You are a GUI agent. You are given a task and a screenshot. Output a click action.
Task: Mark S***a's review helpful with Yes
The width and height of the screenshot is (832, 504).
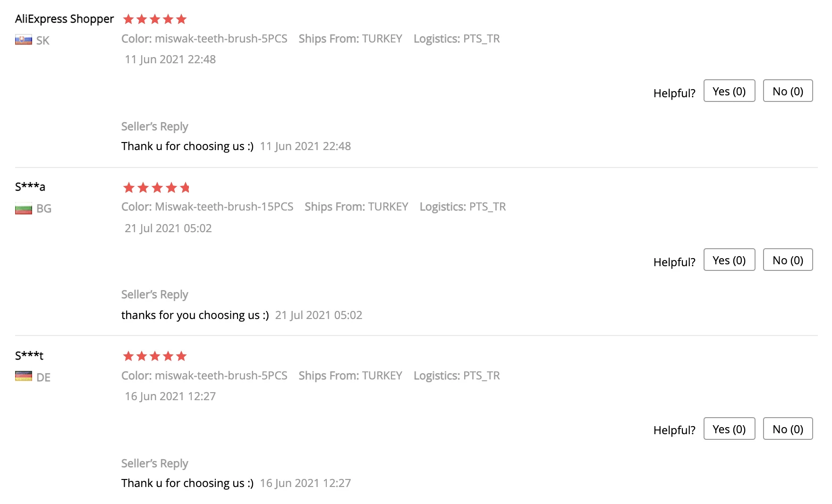click(x=729, y=260)
